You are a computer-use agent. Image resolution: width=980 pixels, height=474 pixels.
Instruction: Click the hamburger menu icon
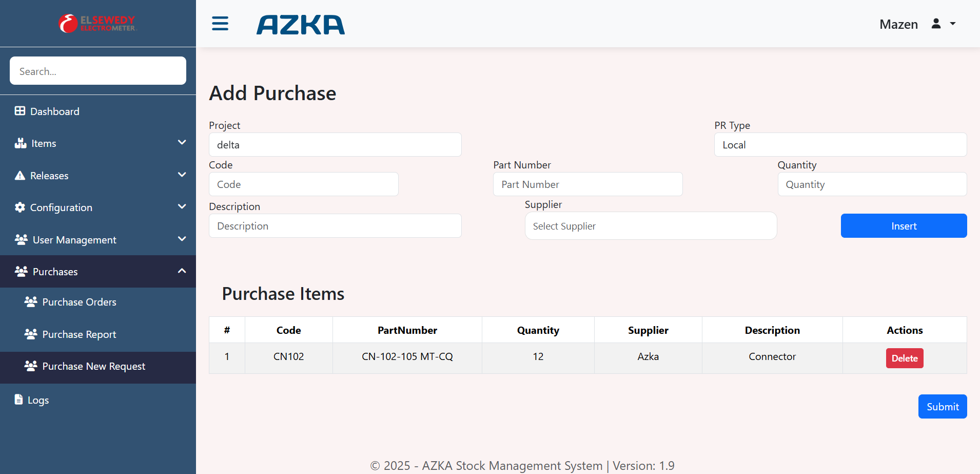point(220,24)
